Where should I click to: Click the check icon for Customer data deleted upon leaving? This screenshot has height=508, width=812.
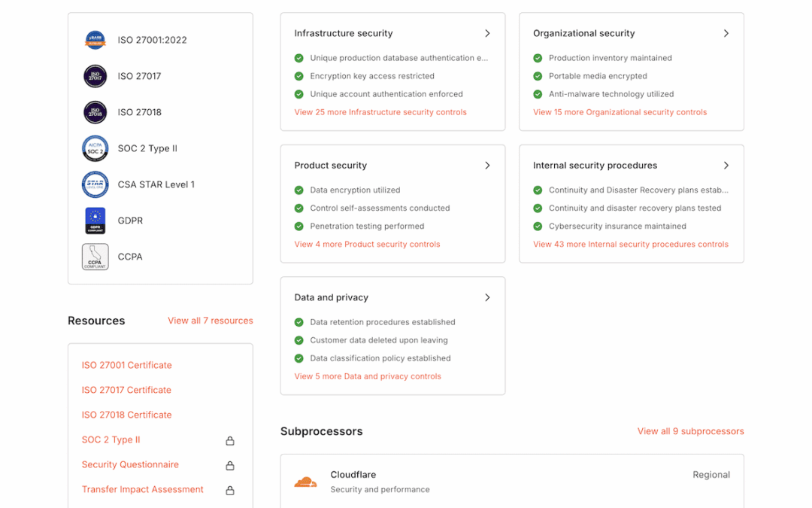(x=299, y=340)
